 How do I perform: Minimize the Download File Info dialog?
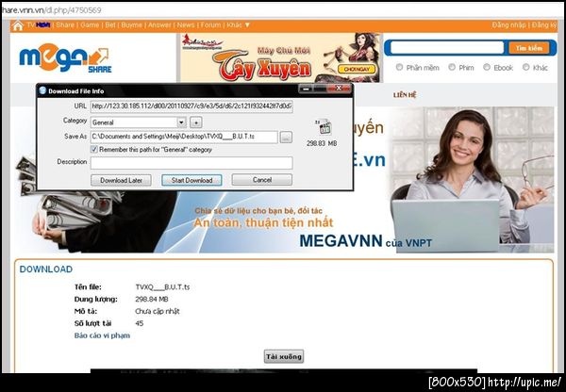pyautogui.click(x=306, y=89)
